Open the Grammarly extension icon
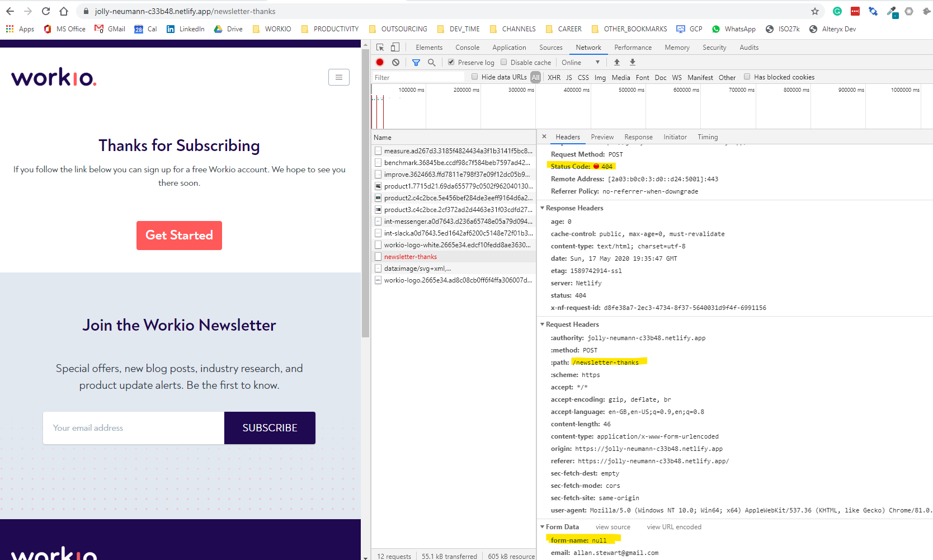The height and width of the screenshot is (560, 933). tap(837, 11)
